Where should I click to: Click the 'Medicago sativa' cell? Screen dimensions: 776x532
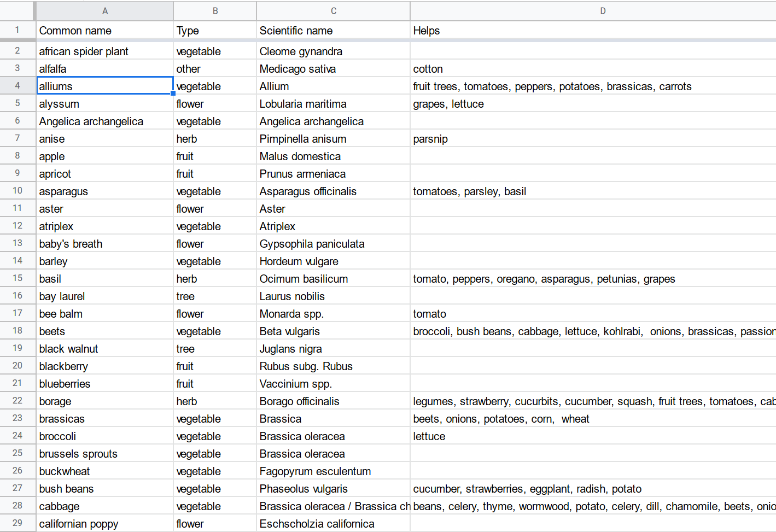[332, 69]
